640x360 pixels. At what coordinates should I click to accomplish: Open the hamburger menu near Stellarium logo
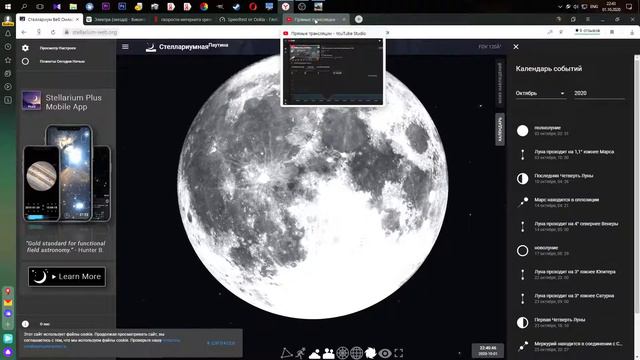[x=125, y=47]
